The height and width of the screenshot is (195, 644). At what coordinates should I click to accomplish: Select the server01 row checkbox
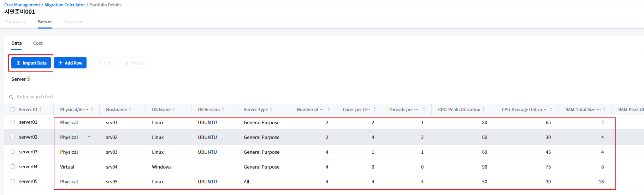[13, 122]
